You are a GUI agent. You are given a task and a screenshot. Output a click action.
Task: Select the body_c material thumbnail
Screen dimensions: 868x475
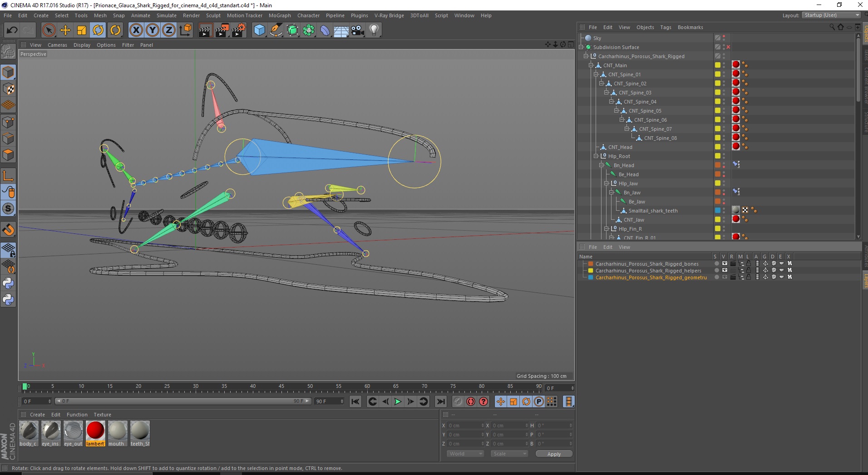pyautogui.click(x=29, y=433)
